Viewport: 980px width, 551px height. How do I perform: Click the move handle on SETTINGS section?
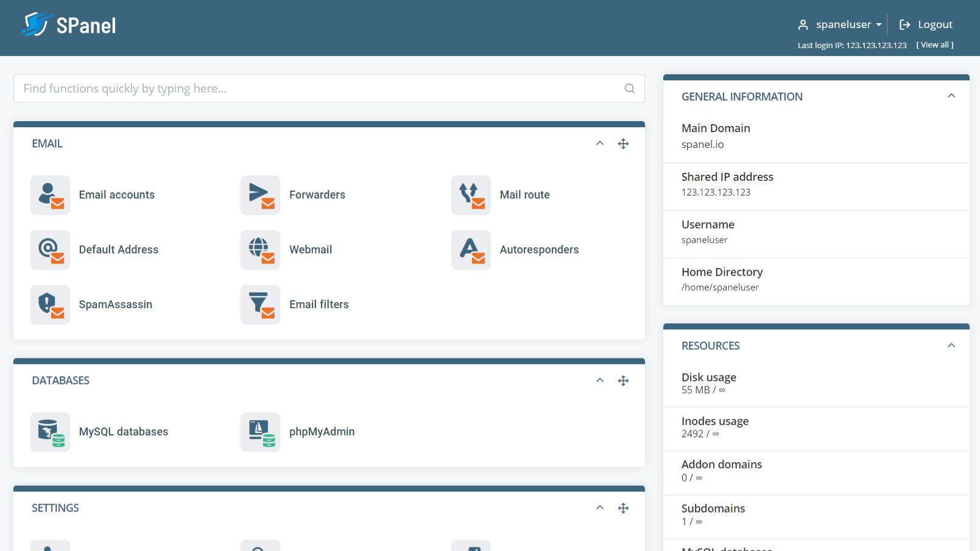[623, 508]
